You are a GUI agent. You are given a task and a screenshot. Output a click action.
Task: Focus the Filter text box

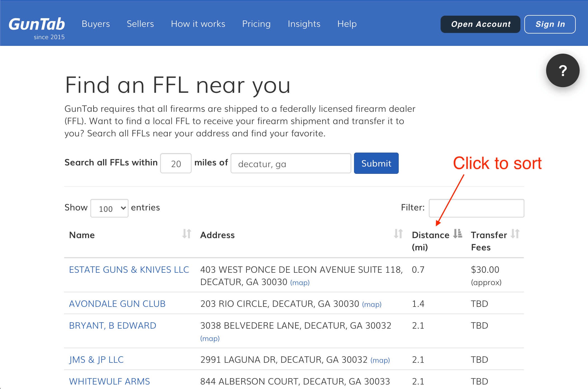[477, 208]
